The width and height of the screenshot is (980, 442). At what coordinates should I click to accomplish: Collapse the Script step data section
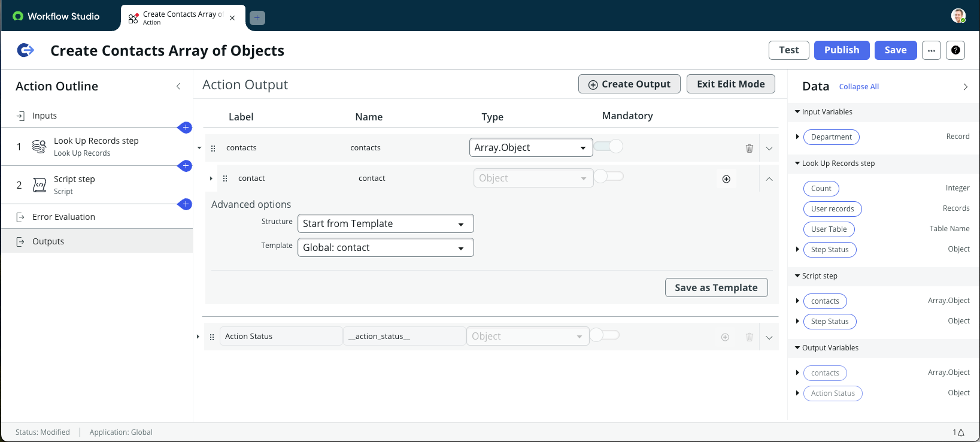[797, 276]
